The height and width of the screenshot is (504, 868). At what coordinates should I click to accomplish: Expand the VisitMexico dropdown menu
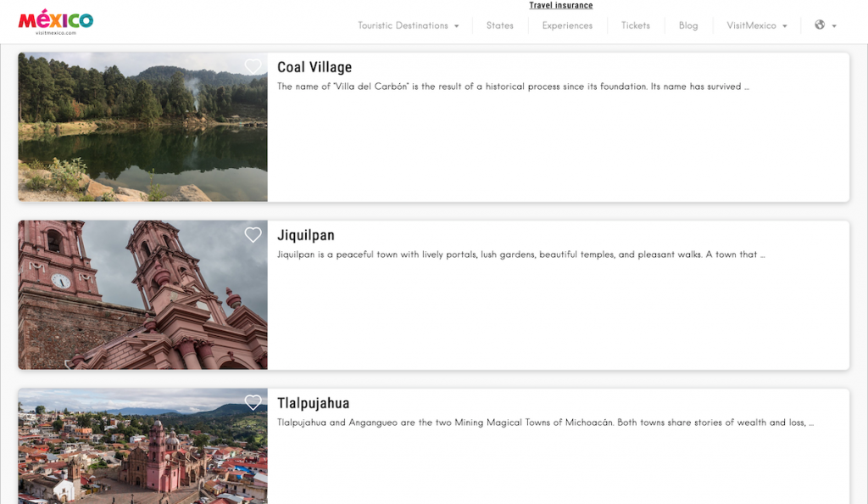[x=757, y=25]
